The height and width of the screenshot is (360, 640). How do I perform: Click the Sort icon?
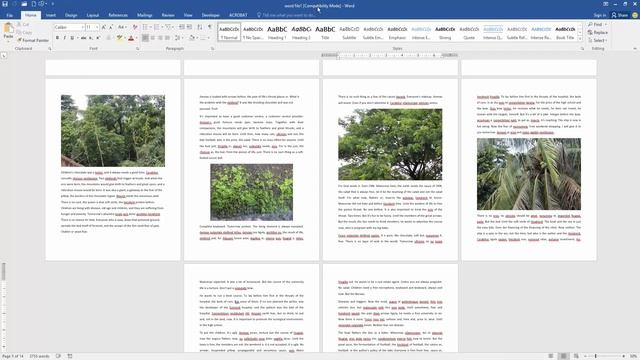200,27
